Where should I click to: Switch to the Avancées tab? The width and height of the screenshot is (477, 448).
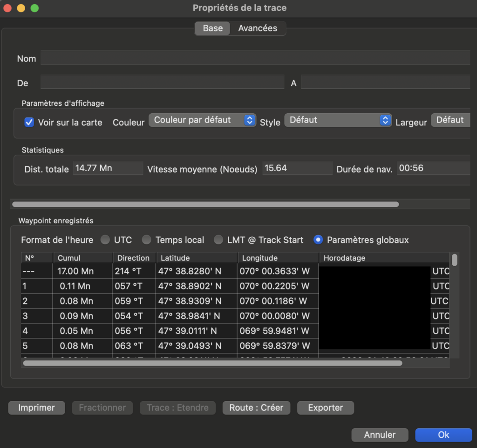pyautogui.click(x=258, y=28)
